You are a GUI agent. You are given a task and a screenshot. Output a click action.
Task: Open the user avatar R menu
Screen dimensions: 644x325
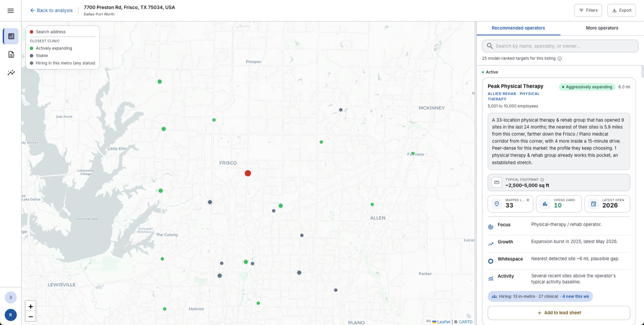coord(11,315)
